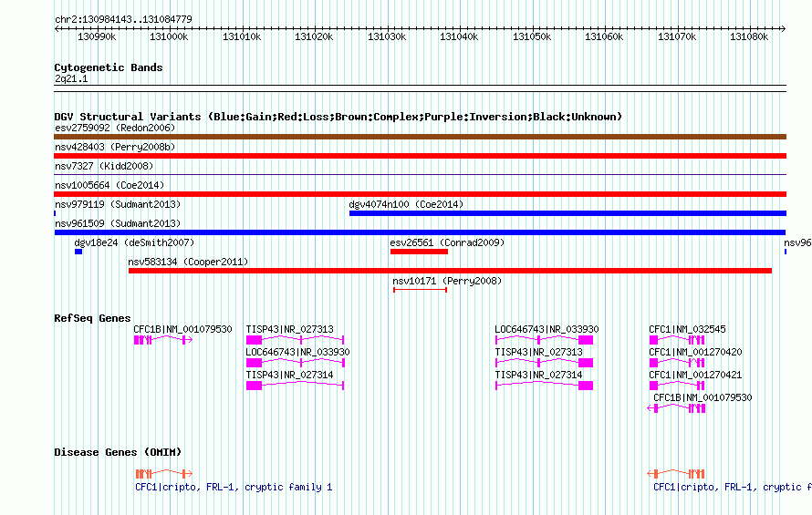This screenshot has height=515, width=812.
Task: Click the 131020k ruler label
Action: click(314, 36)
